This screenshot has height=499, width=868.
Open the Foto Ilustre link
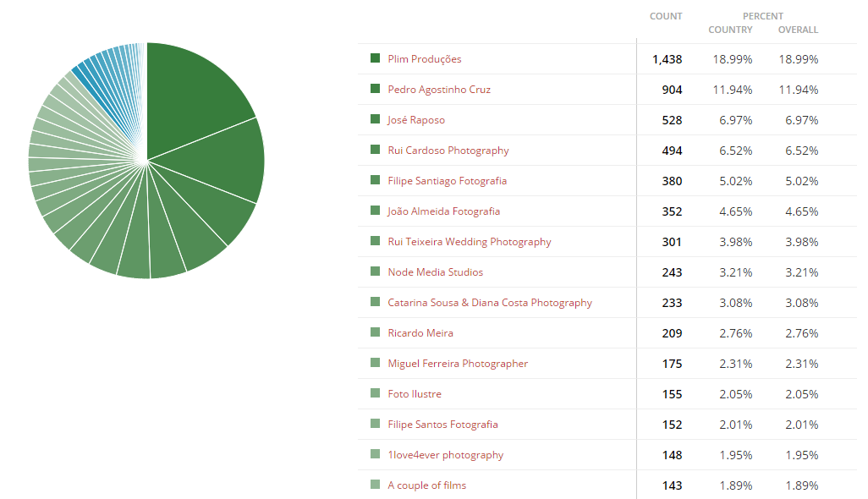414,394
